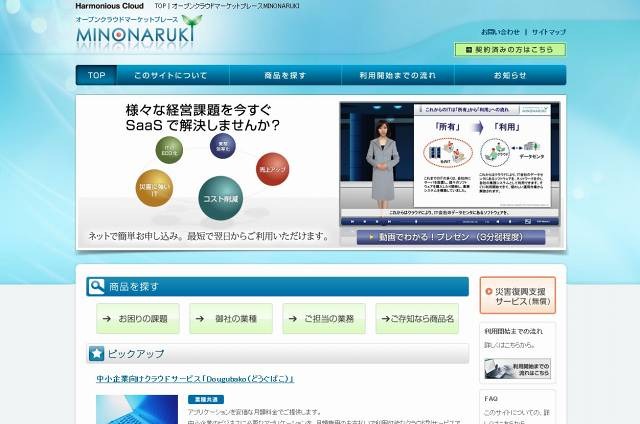Viewport: 640px width, 424px height.
Task: Click 契約済みの方はこちら green button
Action: click(x=510, y=50)
